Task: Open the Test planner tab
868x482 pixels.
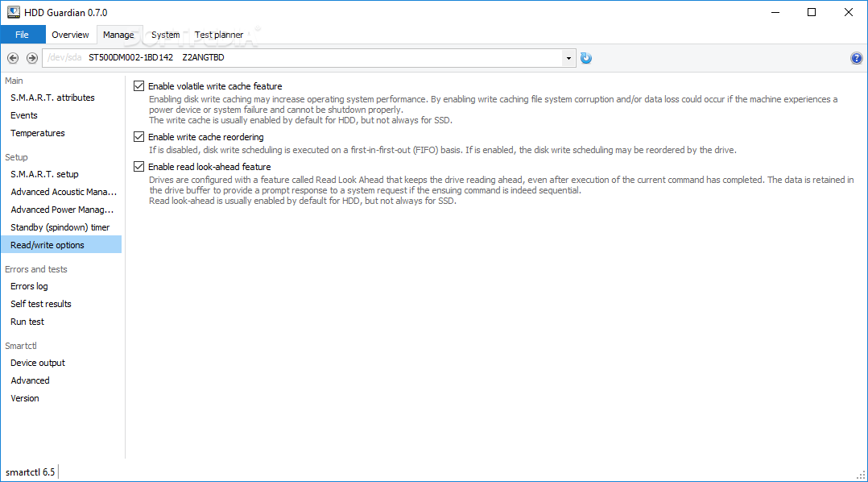Action: tap(219, 35)
